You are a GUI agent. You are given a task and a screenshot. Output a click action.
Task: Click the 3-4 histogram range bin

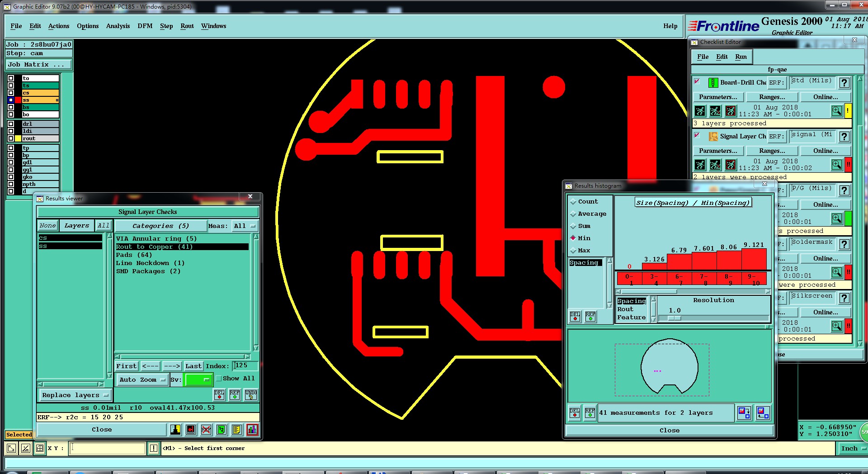[654, 279]
